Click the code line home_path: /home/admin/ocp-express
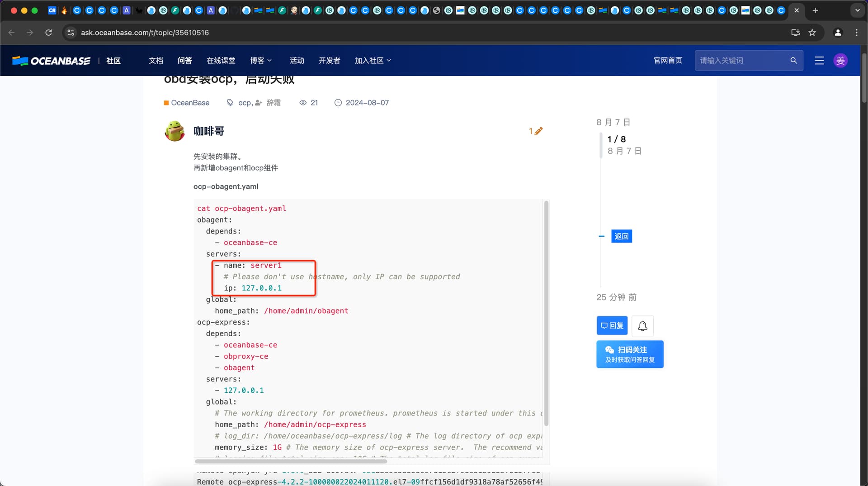The width and height of the screenshot is (868, 486). pos(290,424)
